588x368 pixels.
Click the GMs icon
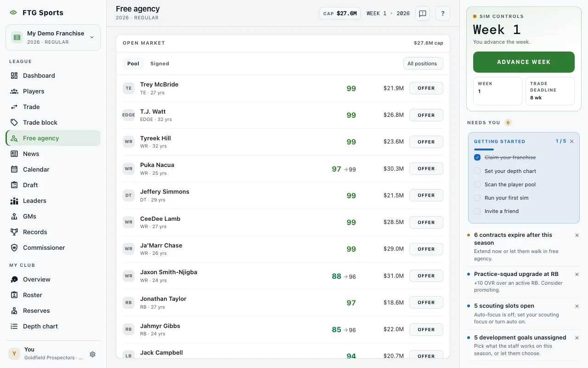[x=14, y=216]
